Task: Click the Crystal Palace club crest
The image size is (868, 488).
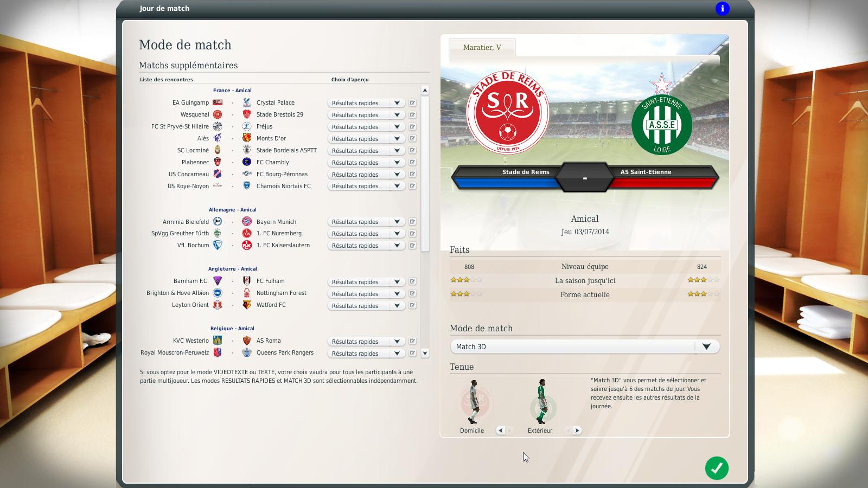Action: pyautogui.click(x=247, y=102)
